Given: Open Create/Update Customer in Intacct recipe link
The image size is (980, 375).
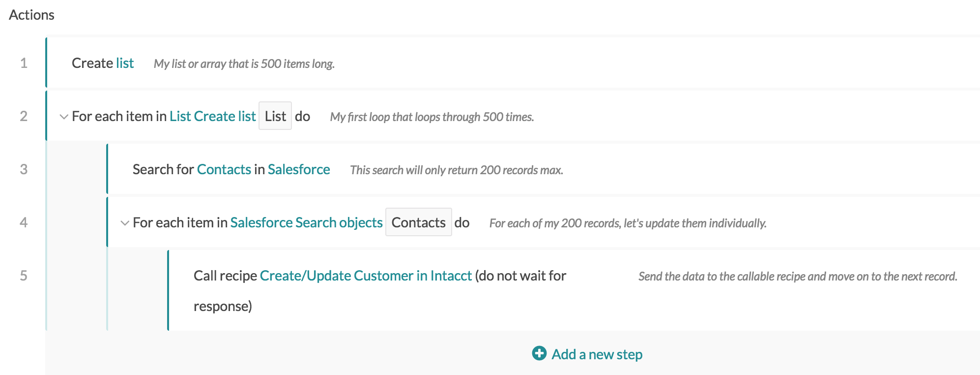Looking at the screenshot, I should click(366, 276).
